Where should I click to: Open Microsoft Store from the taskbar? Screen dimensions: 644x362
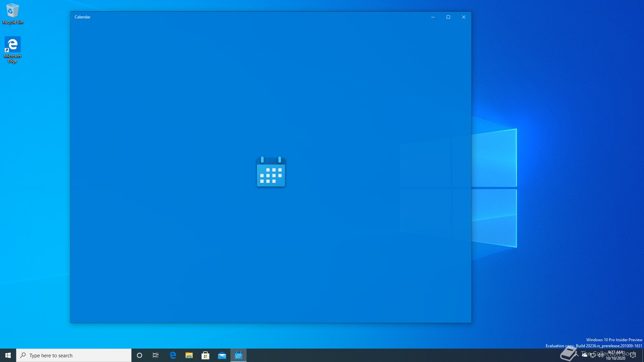pos(206,355)
